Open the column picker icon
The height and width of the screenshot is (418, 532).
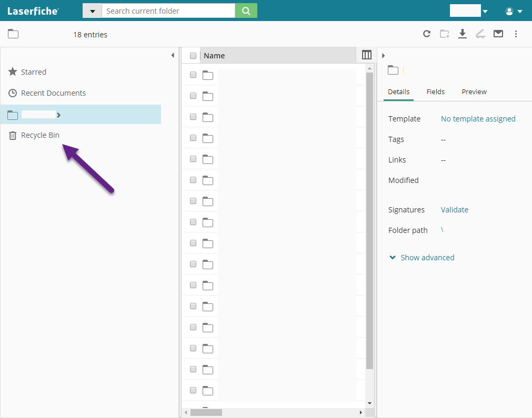[367, 55]
